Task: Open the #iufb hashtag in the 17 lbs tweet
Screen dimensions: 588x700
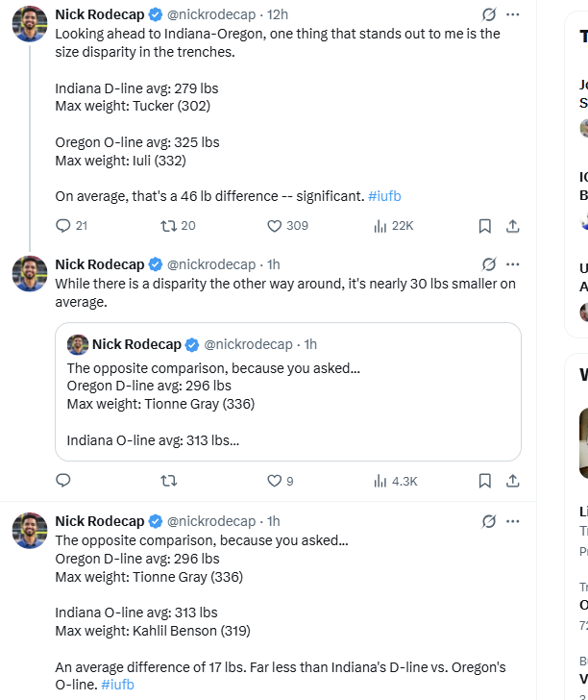Action: 117,685
